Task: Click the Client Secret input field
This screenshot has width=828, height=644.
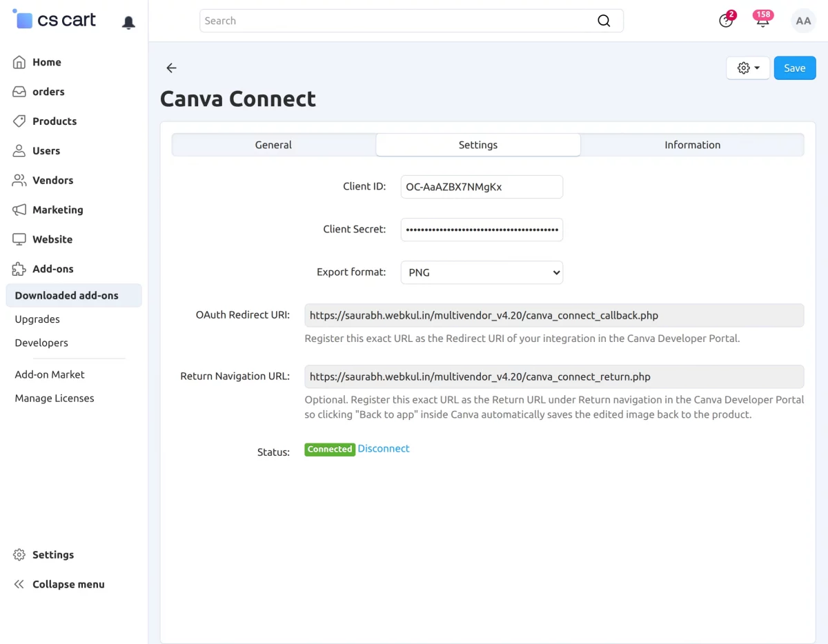Action: [x=482, y=230]
